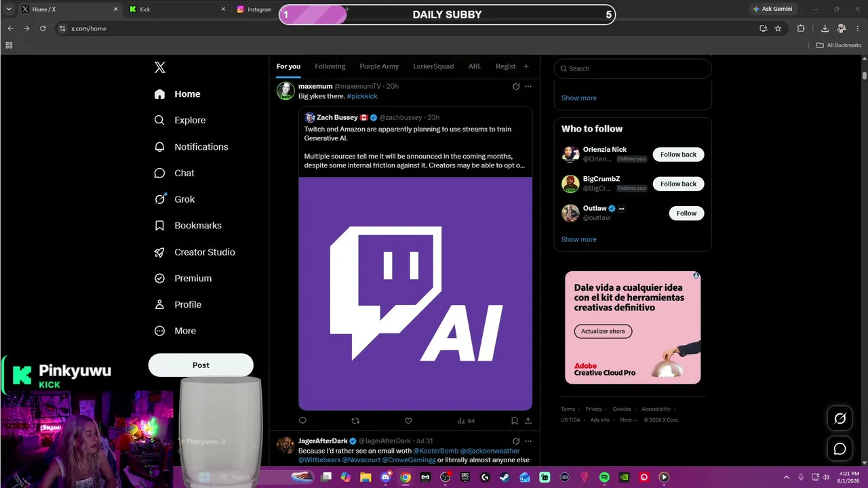Click Actualizar ahora in Adobe ad
This screenshot has width=868, height=488.
pyautogui.click(x=604, y=331)
